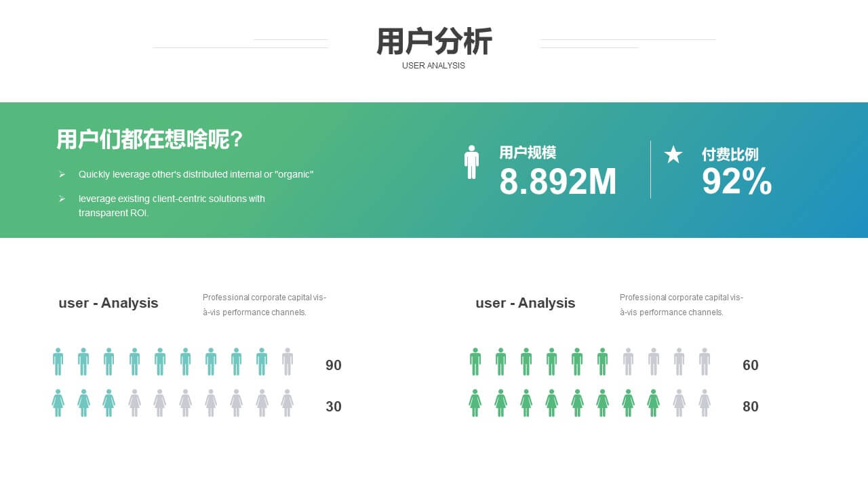
Task: Select the number "60" beside the green male row
Action: (751, 365)
